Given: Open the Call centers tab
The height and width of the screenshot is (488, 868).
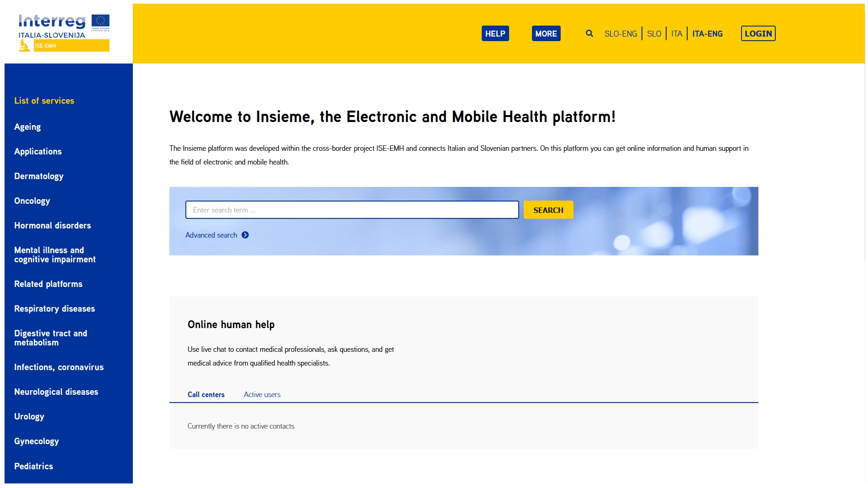Looking at the screenshot, I should tap(206, 394).
